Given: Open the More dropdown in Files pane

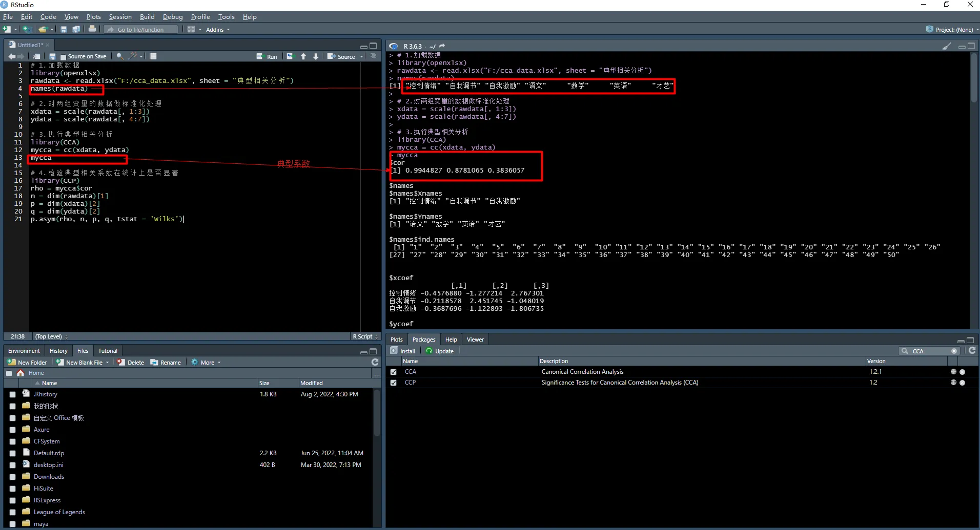Looking at the screenshot, I should pyautogui.click(x=206, y=362).
